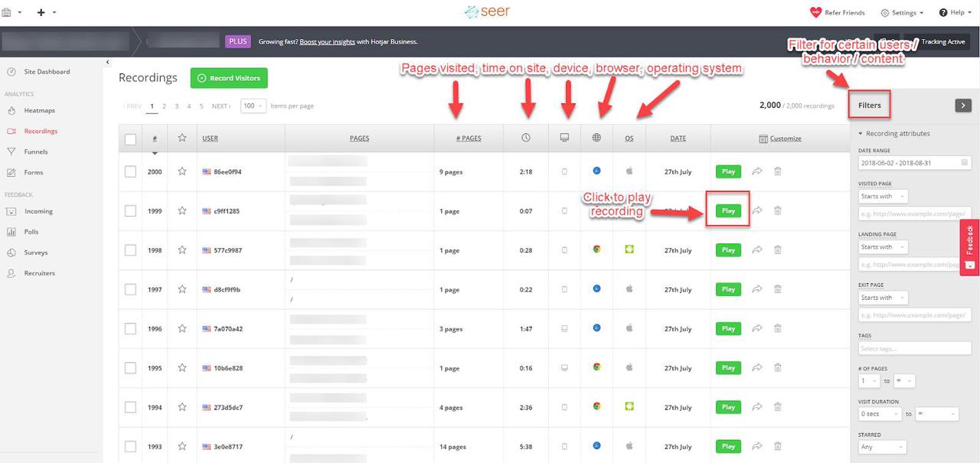Viewport: 980px width, 463px height.
Task: Sort by browser globe icon column
Action: [x=596, y=138]
